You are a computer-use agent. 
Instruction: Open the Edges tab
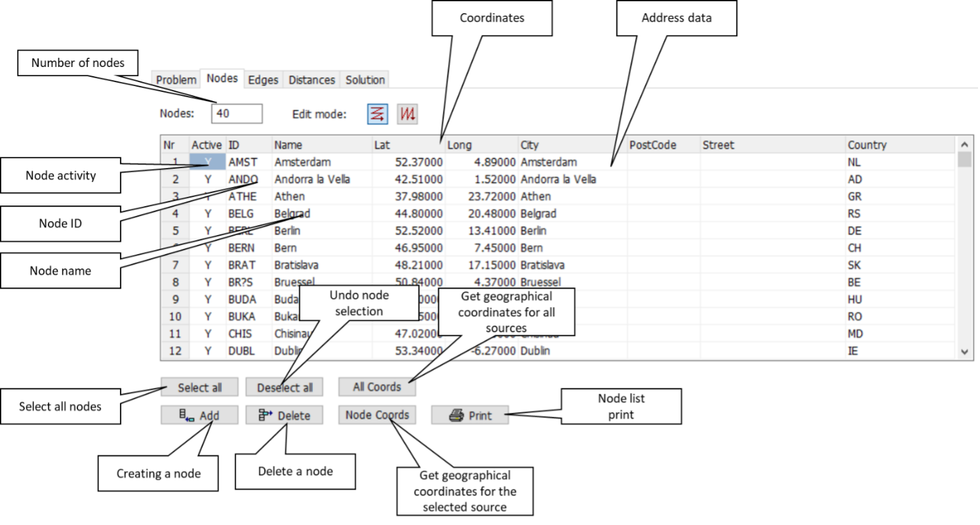(x=263, y=79)
